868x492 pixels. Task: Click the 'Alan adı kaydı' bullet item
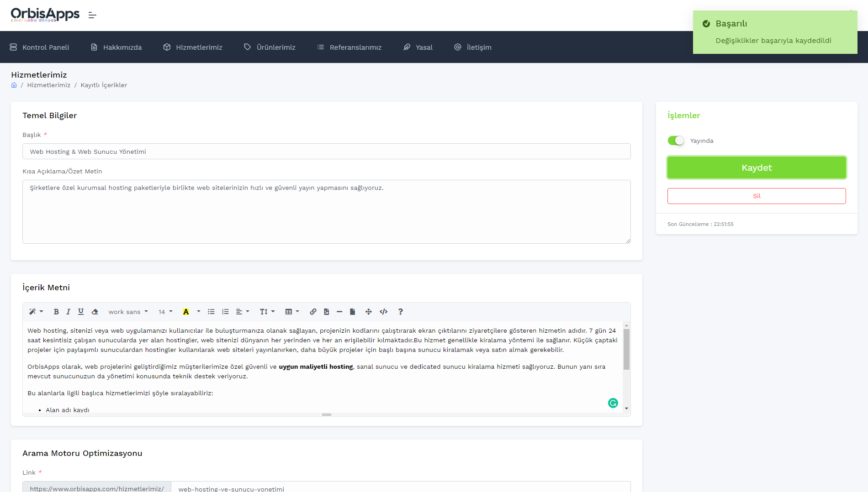click(x=68, y=410)
